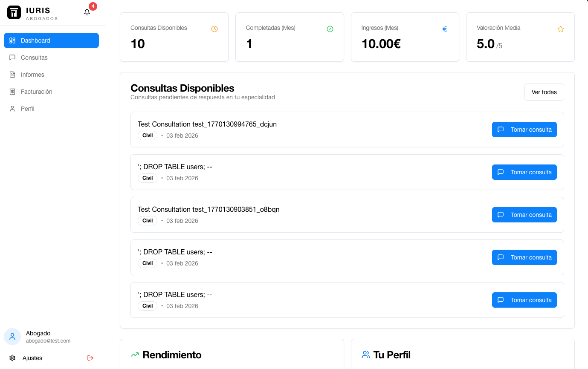Image resolution: width=588 pixels, height=369 pixels.
Task: Click the people icon beside Tu Perfil
Action: pyautogui.click(x=365, y=355)
